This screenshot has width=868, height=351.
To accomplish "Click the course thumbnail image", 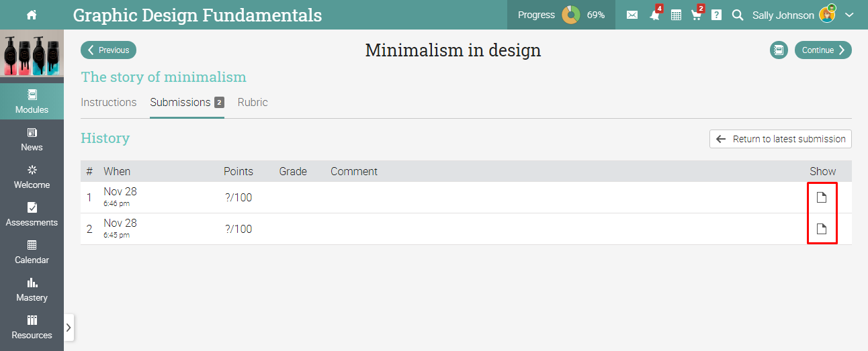I will [x=32, y=56].
